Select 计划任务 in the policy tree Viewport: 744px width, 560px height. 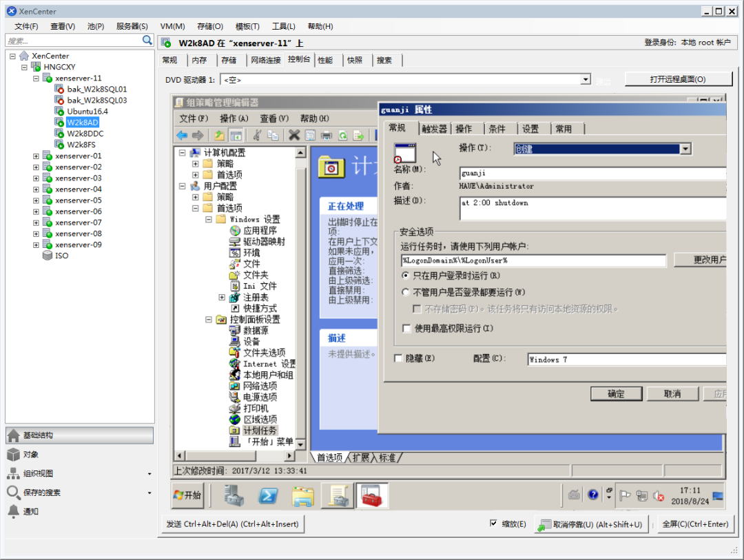259,431
